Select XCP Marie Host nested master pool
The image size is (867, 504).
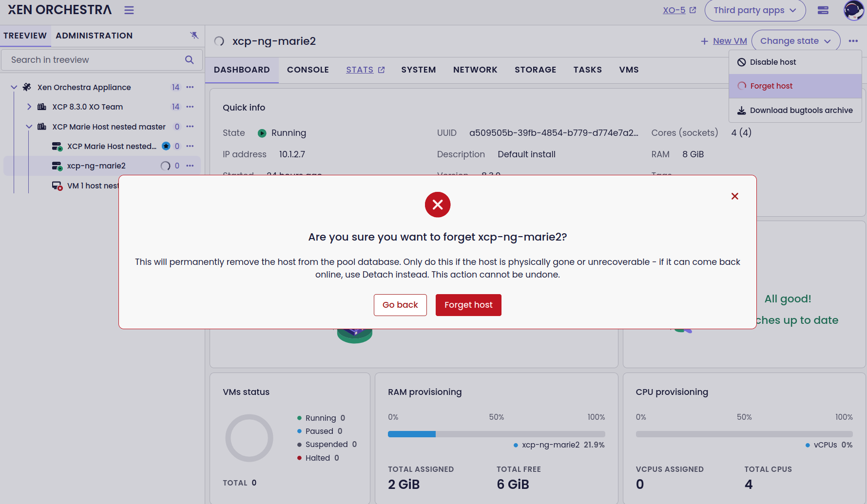(x=109, y=127)
